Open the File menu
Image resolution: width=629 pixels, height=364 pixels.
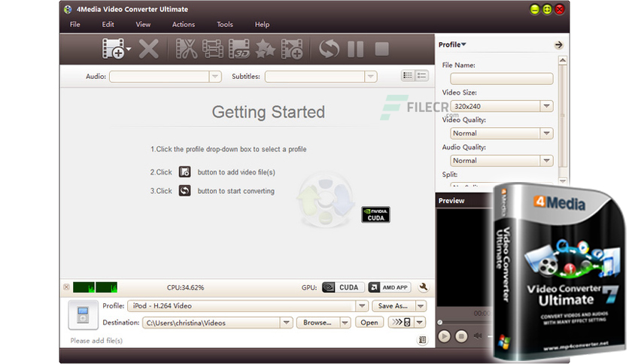coord(75,25)
